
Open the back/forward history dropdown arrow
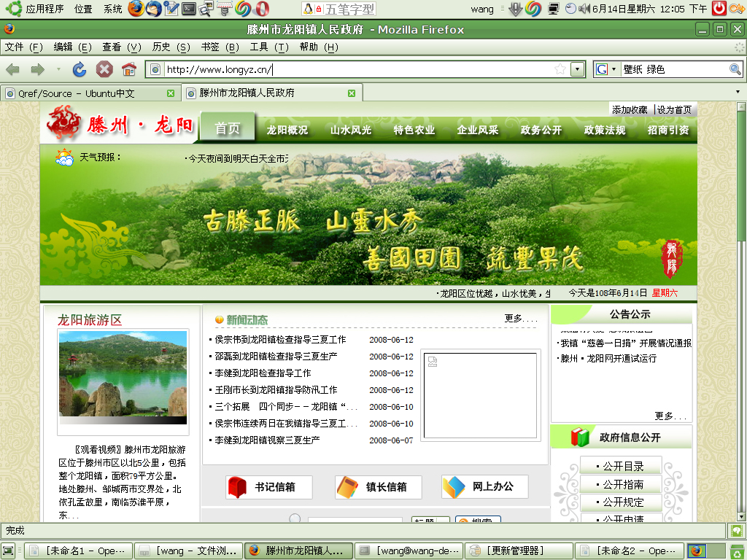click(x=58, y=69)
